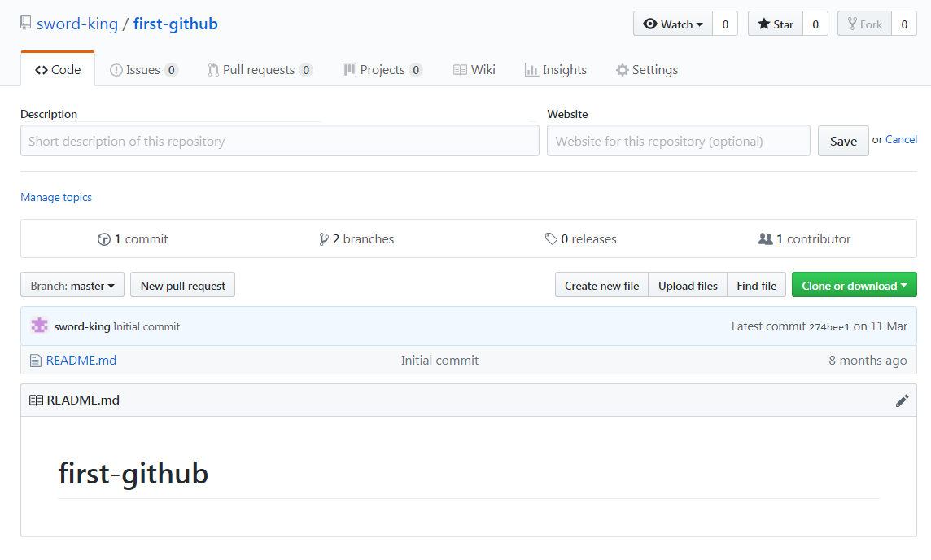Viewport: 931px width, 560px height.
Task: Open the Insights tab
Action: tap(556, 69)
